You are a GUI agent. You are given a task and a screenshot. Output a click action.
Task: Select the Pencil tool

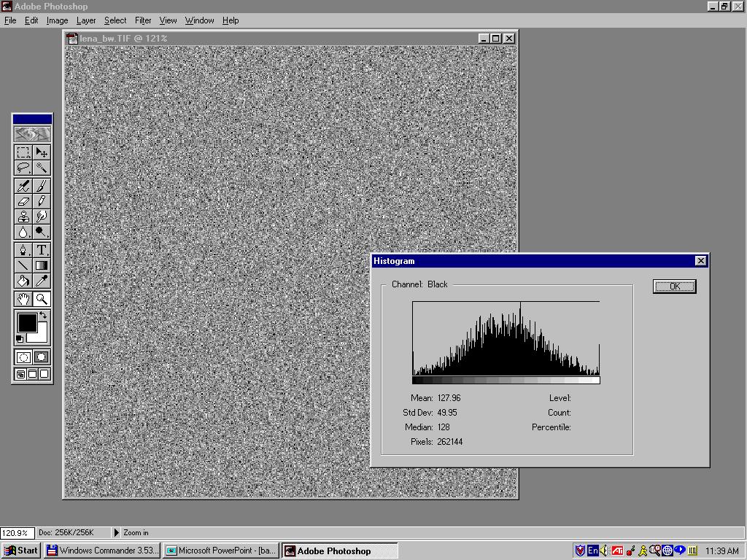[42, 201]
